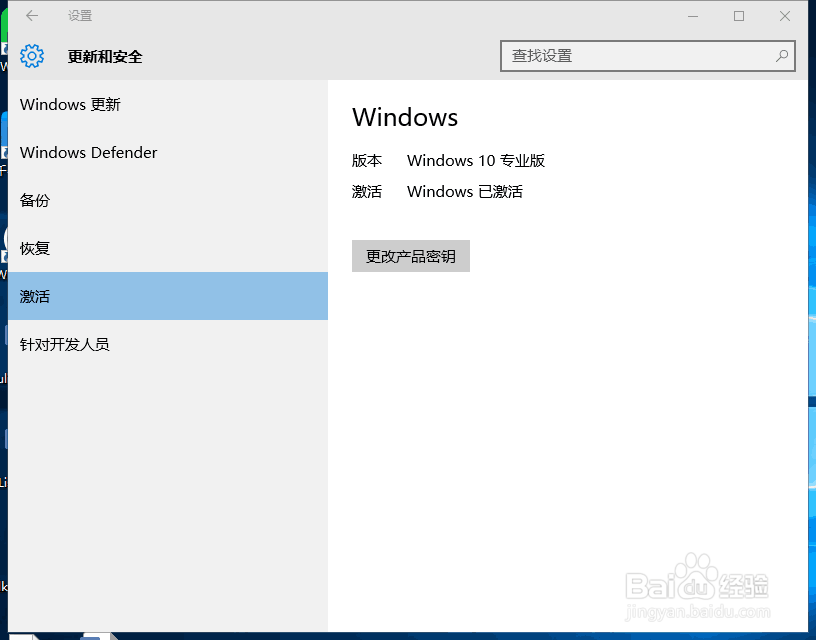Click the minimize button of the Settings window

694,16
